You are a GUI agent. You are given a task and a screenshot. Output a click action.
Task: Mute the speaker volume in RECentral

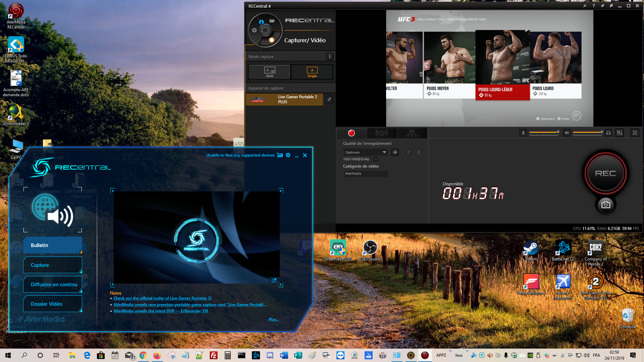(567, 133)
